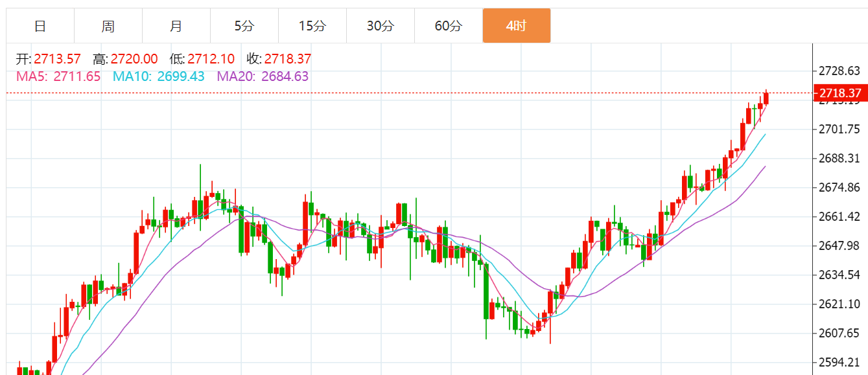Switch to the weekly 周 chart tab

(108, 26)
